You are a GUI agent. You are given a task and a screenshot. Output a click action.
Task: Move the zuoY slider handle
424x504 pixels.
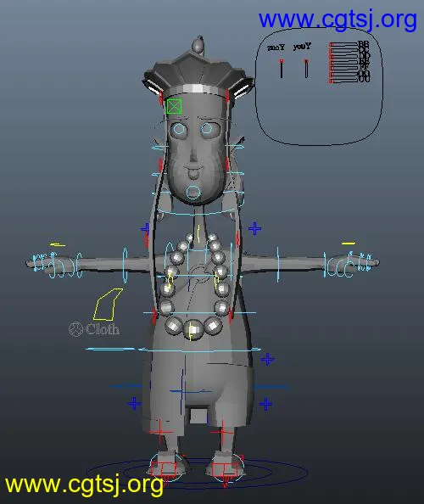click(282, 61)
